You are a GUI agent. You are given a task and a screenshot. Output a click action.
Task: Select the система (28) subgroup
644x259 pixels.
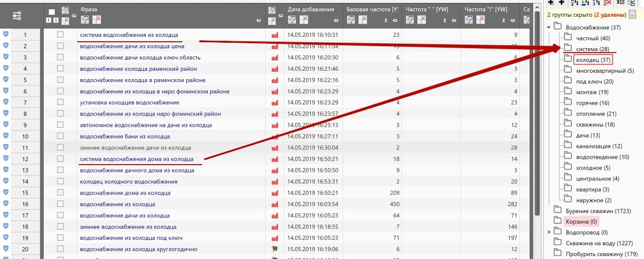pyautogui.click(x=592, y=49)
